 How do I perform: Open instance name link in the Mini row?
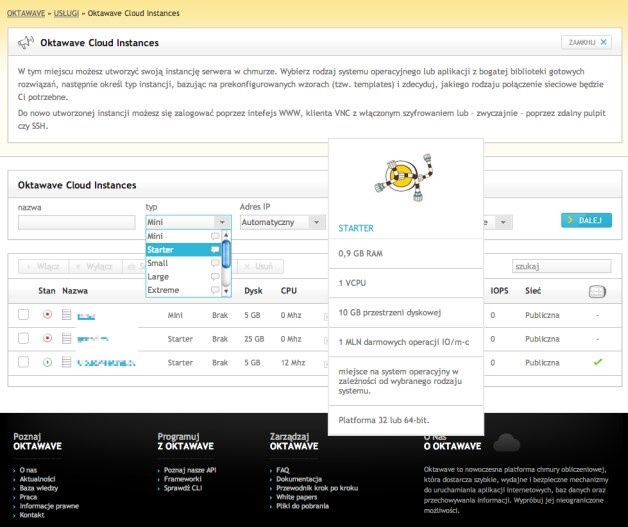tap(86, 316)
